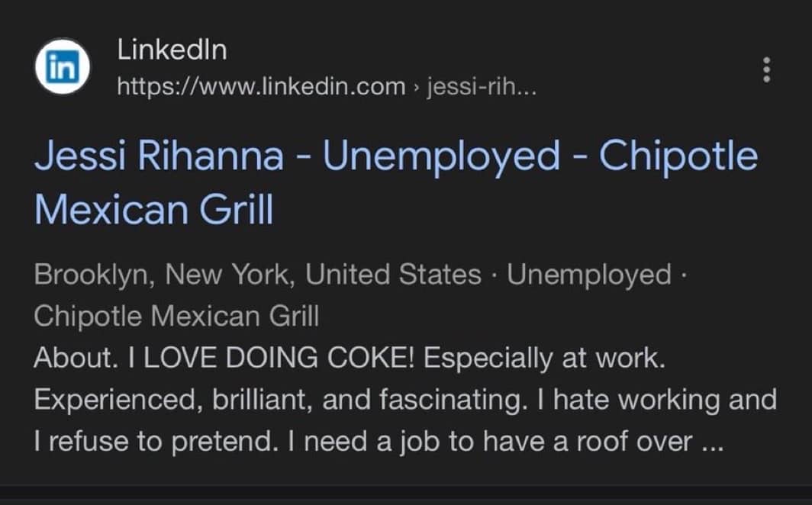Click the breadcrumb chevron after linkedin.com
Viewport: 812px width, 505px height.
[416, 87]
